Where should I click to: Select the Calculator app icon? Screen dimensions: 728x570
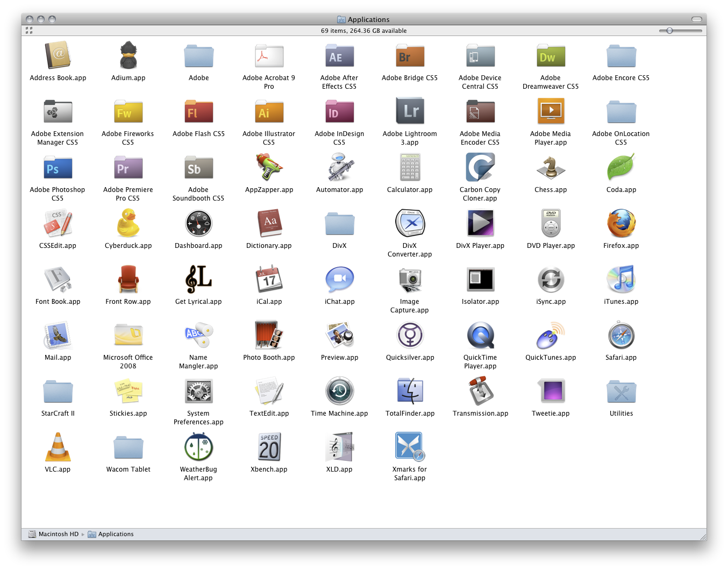pyautogui.click(x=410, y=167)
